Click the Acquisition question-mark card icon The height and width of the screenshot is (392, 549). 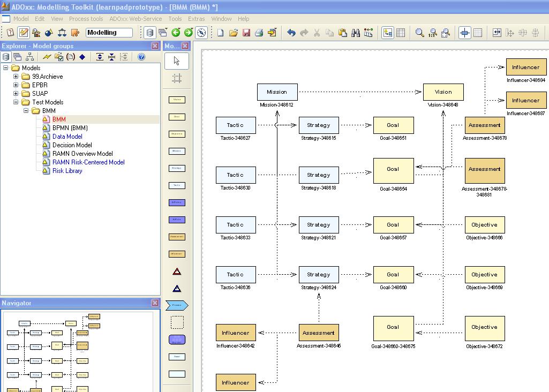pyautogui.click(x=11, y=33)
